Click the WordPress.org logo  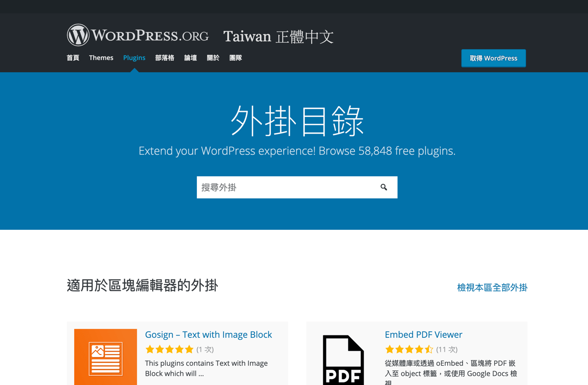point(137,35)
